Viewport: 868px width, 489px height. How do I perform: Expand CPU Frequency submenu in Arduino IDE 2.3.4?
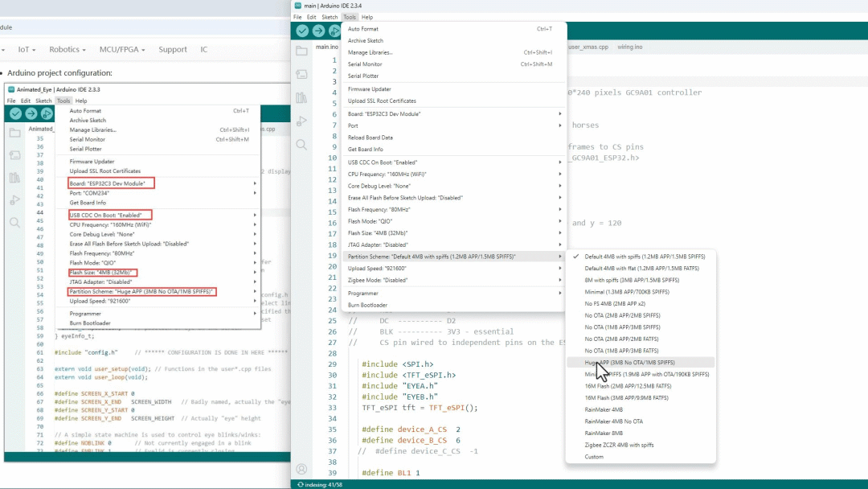coord(454,174)
